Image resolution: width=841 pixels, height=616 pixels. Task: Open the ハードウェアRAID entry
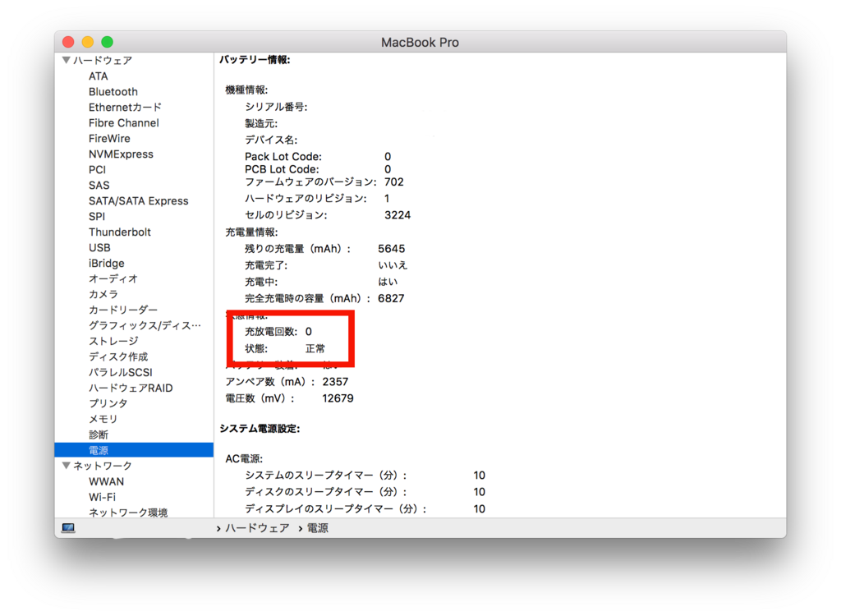tap(131, 388)
